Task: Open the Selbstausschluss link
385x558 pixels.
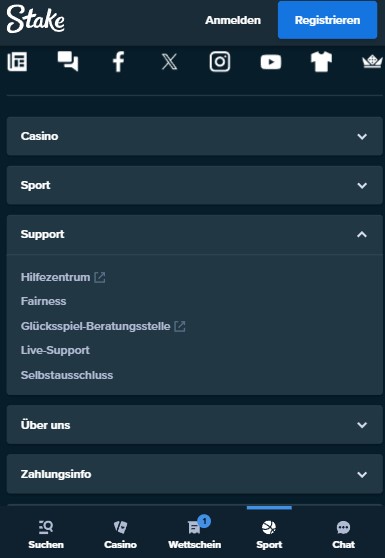Action: [67, 375]
